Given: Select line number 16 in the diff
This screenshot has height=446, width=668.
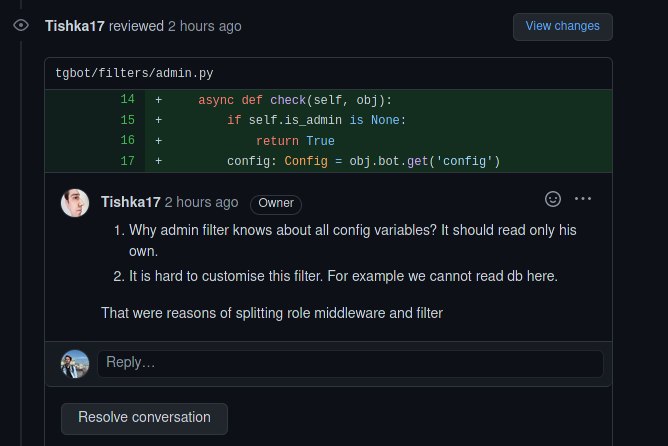Looking at the screenshot, I should point(127,140).
